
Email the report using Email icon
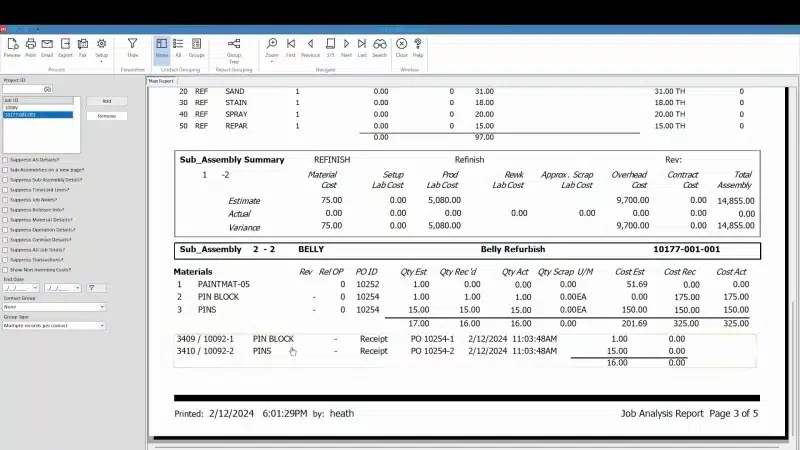(x=47, y=47)
